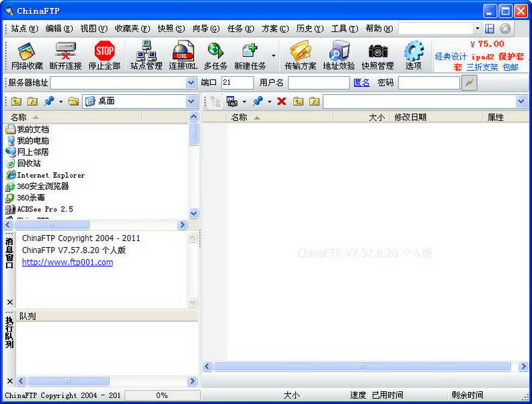Expand local pushpin dropdown arrow
The image size is (532, 404).
tap(61, 101)
